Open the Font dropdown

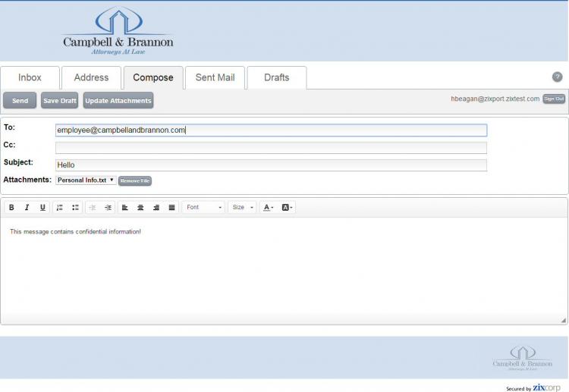pyautogui.click(x=203, y=207)
